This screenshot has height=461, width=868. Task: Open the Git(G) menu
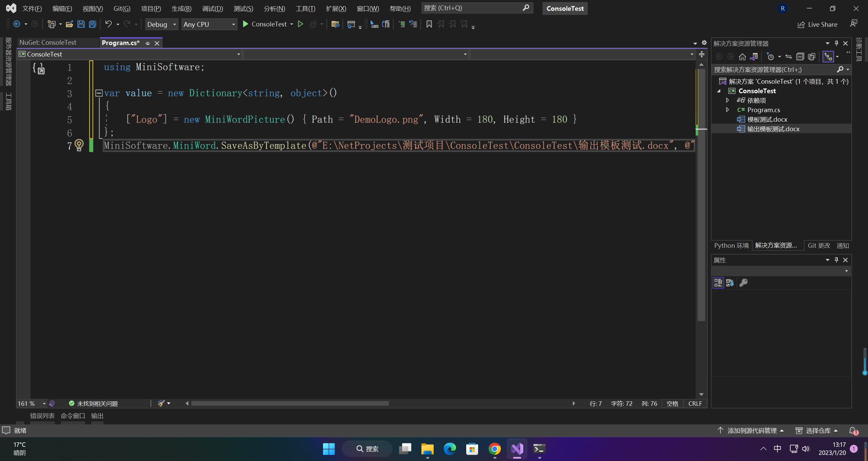(x=122, y=8)
